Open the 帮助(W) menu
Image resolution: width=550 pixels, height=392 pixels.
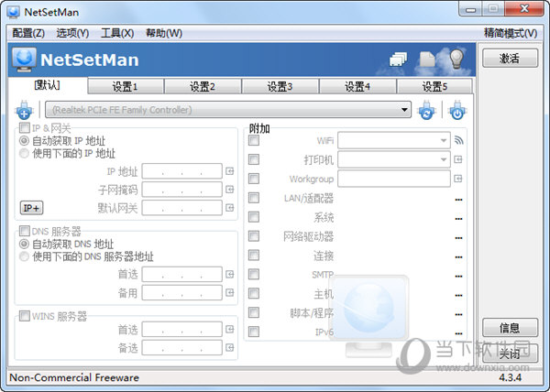point(164,33)
